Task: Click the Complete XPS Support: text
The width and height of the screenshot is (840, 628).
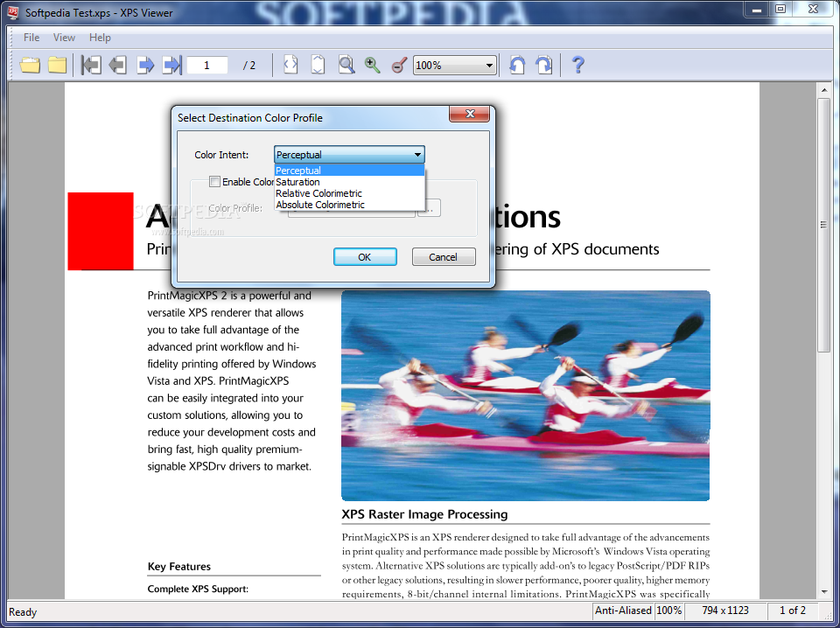Action: 199,589
